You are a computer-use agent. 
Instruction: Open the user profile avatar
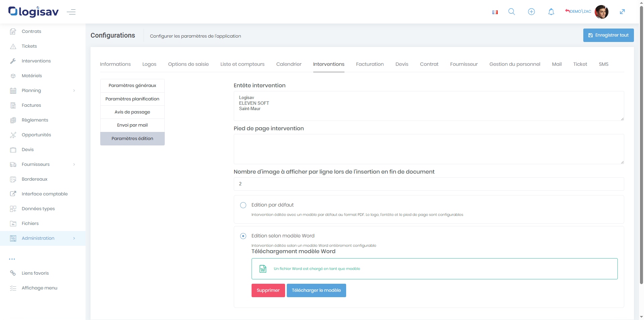(x=601, y=12)
